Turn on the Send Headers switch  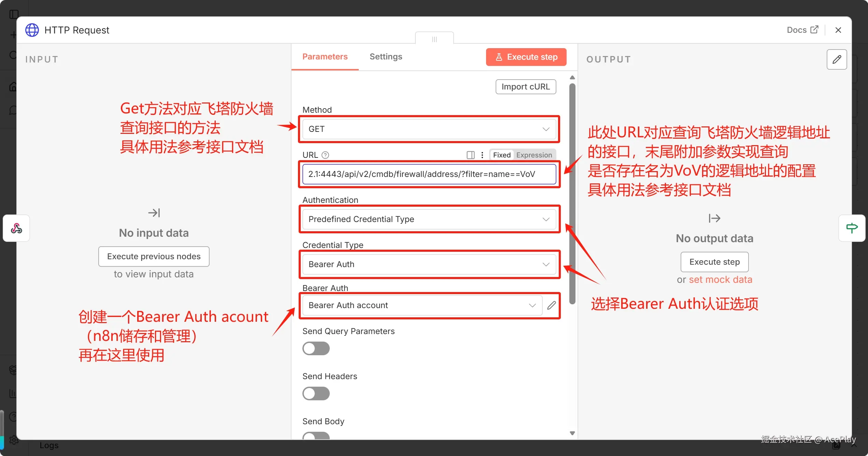tap(316, 393)
